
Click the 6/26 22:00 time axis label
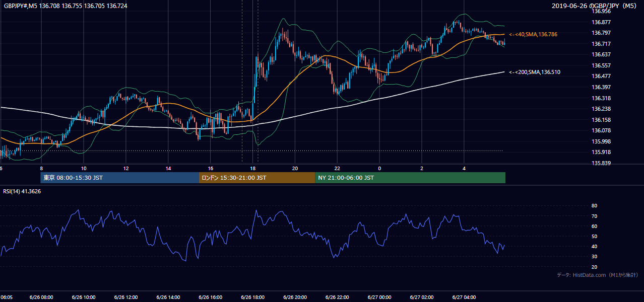pyautogui.click(x=338, y=297)
